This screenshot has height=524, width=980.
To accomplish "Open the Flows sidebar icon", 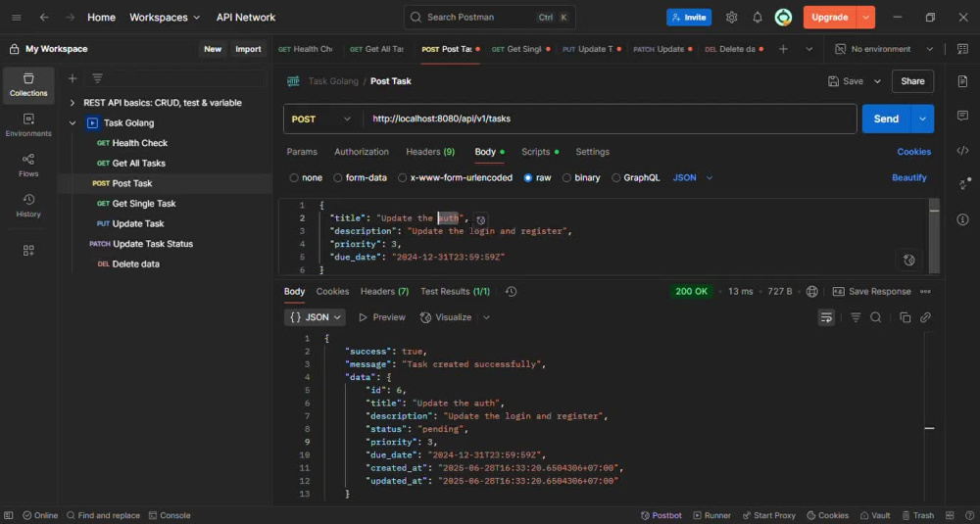I will click(28, 166).
